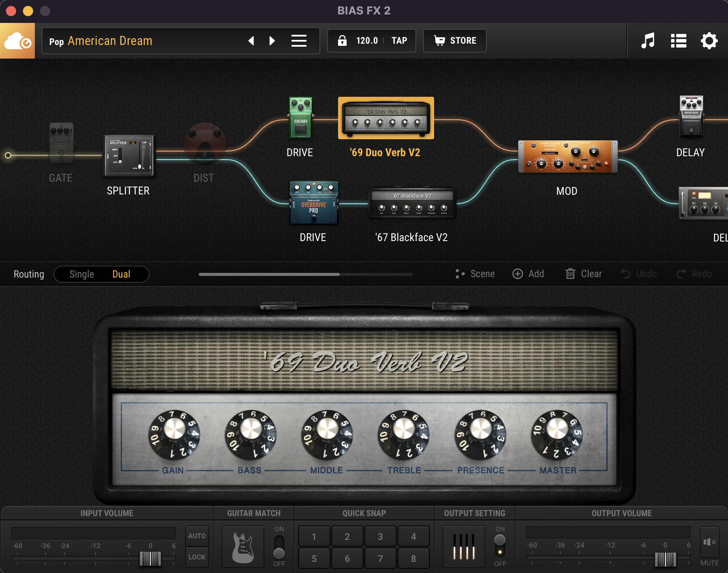
Task: Select Quick Snap slot 1
Action: point(314,536)
